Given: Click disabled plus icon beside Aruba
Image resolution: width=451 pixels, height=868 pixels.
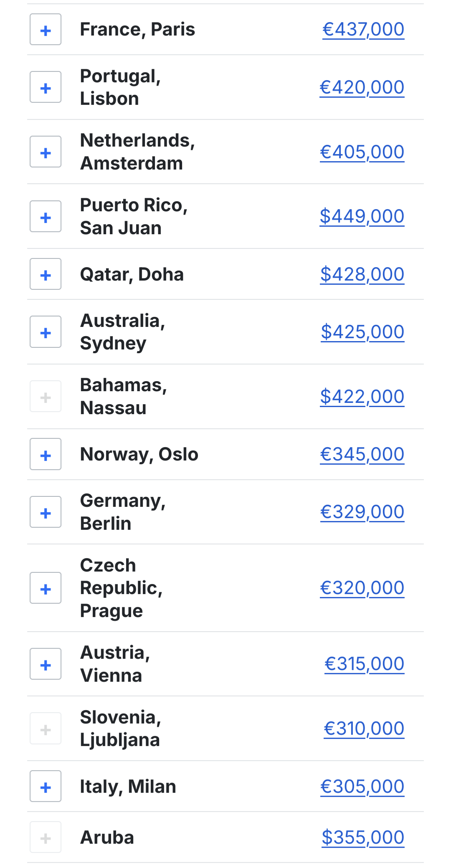Looking at the screenshot, I should (x=46, y=838).
